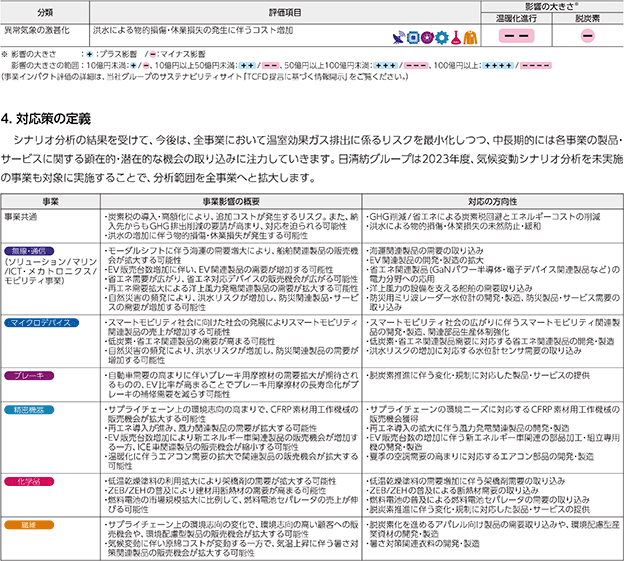Click the satellite dish business icon

[399, 37]
